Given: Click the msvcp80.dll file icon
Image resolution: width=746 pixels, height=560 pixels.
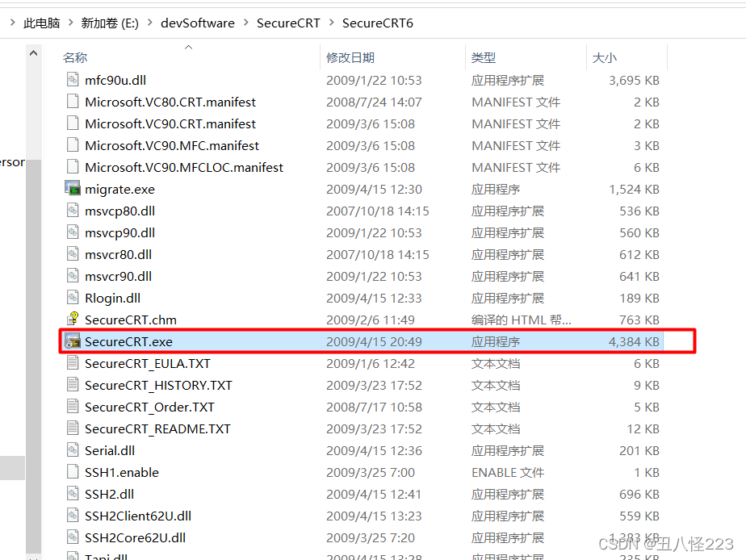Looking at the screenshot, I should [73, 210].
